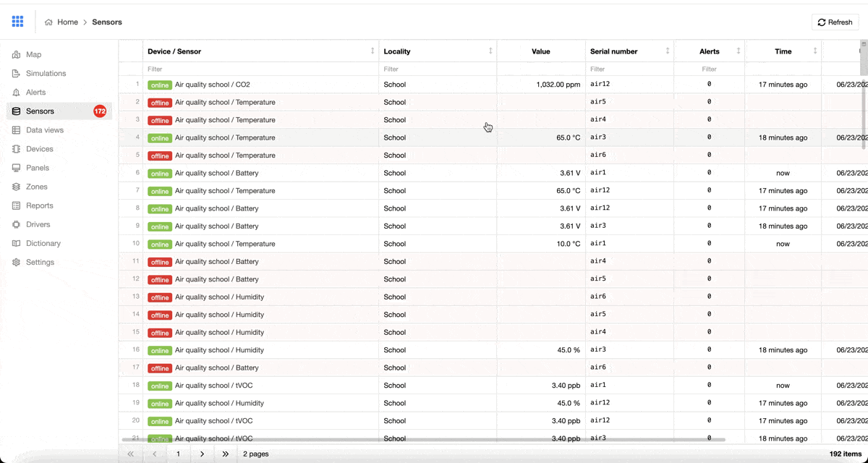868x463 pixels.
Task: Click the Alerts bell icon
Action: pos(16,93)
